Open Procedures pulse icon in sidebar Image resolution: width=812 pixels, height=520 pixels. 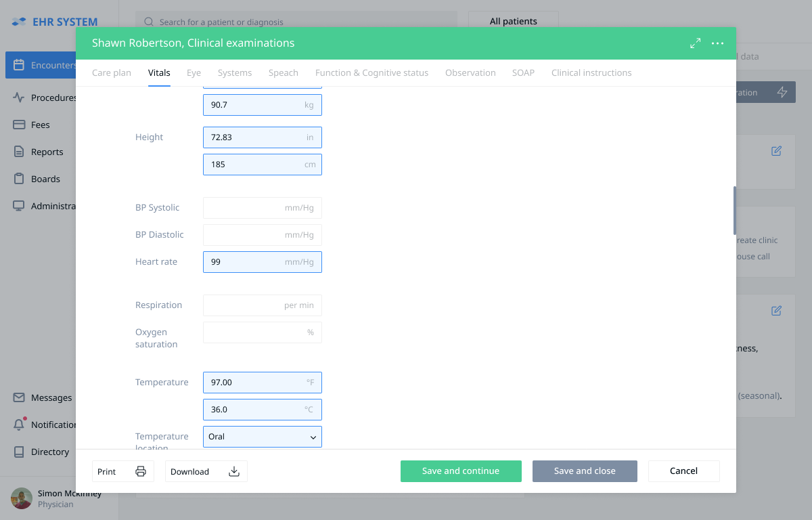(19, 97)
